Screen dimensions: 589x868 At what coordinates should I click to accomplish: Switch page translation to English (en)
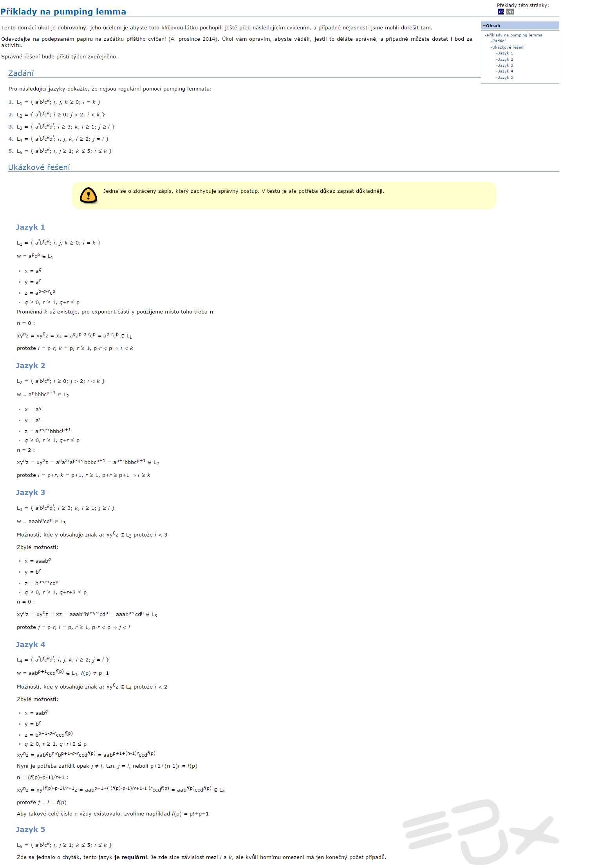coord(510,12)
